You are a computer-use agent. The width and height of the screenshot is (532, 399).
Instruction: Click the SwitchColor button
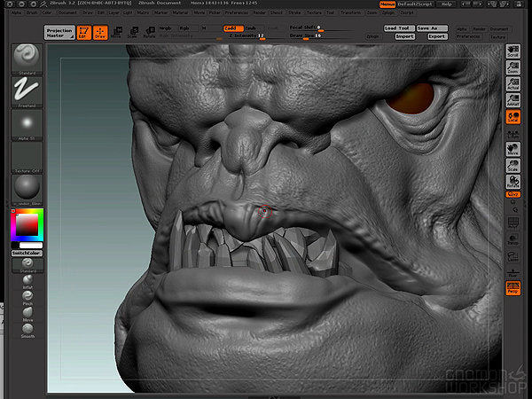coord(25,253)
